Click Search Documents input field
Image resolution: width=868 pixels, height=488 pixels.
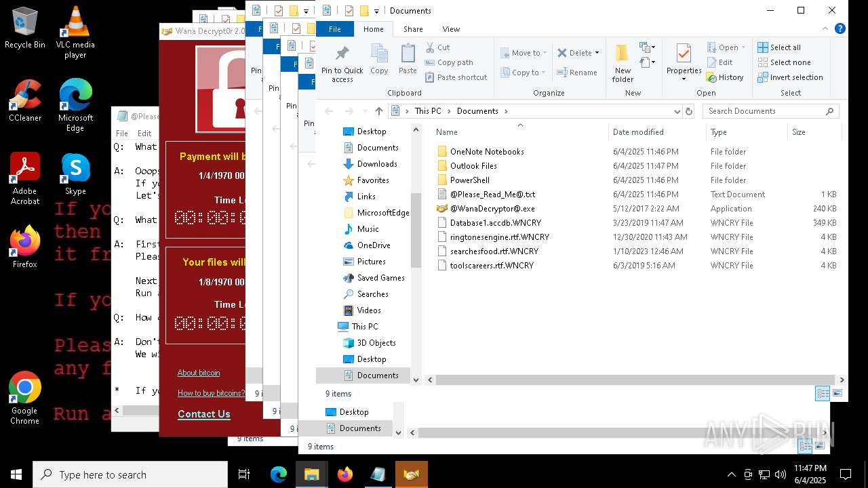(x=771, y=111)
